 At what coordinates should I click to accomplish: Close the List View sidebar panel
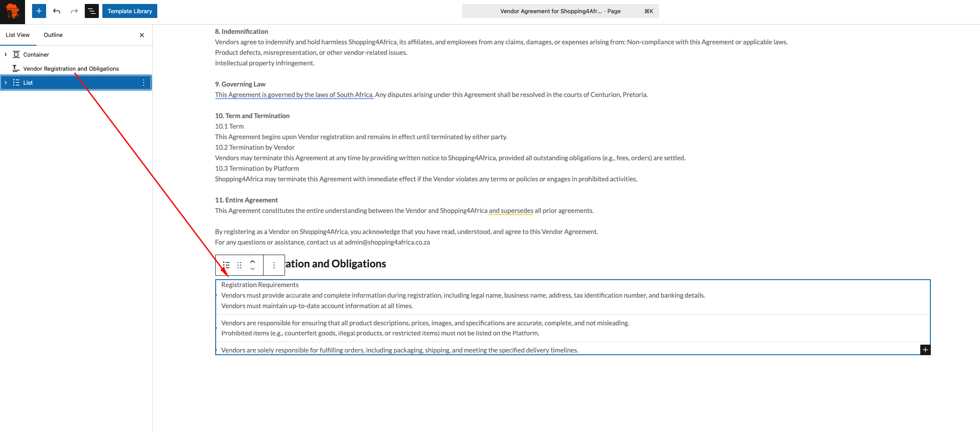(142, 35)
